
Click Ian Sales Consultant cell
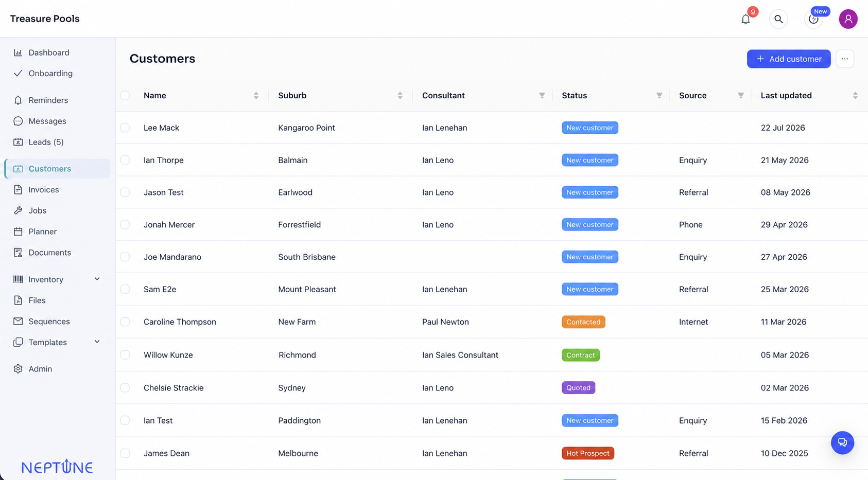point(460,355)
